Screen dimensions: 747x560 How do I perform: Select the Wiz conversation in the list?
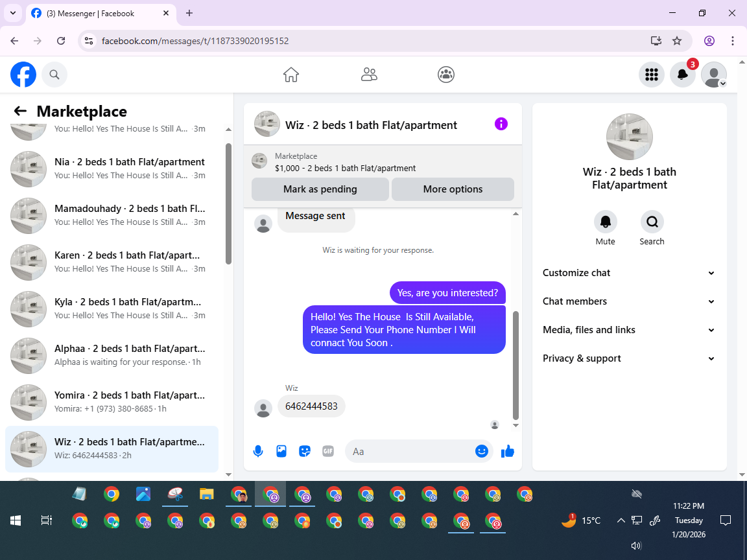pyautogui.click(x=112, y=449)
